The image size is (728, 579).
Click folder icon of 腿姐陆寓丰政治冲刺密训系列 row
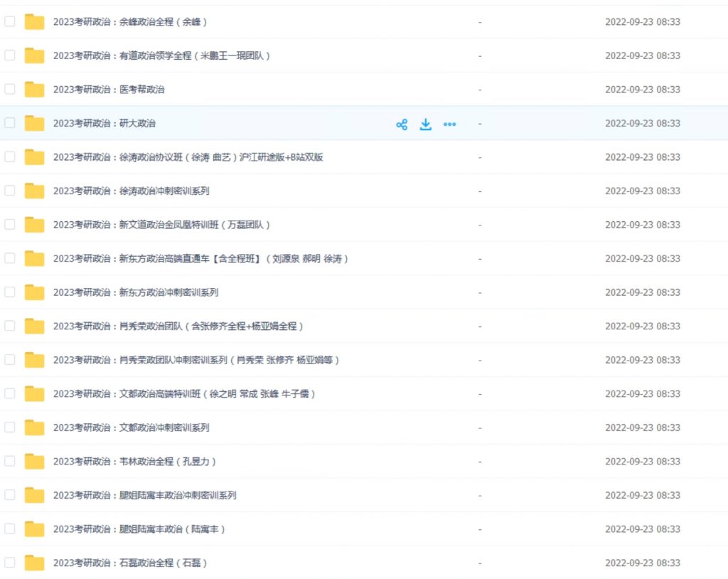click(x=34, y=495)
